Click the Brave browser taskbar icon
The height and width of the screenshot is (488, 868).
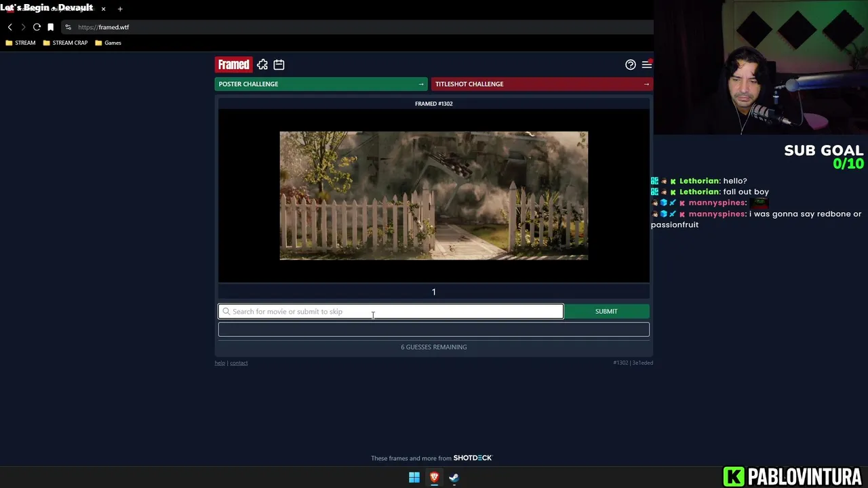coord(434,477)
